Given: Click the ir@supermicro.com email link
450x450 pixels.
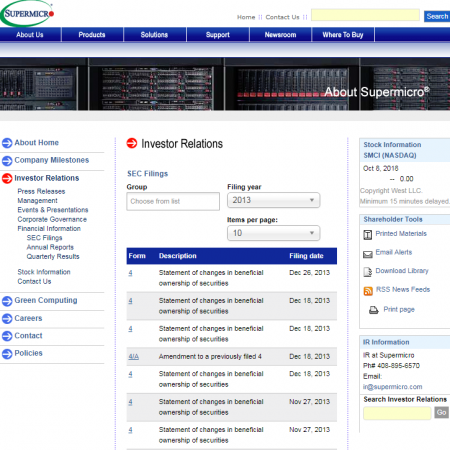Looking at the screenshot, I should 393,387.
